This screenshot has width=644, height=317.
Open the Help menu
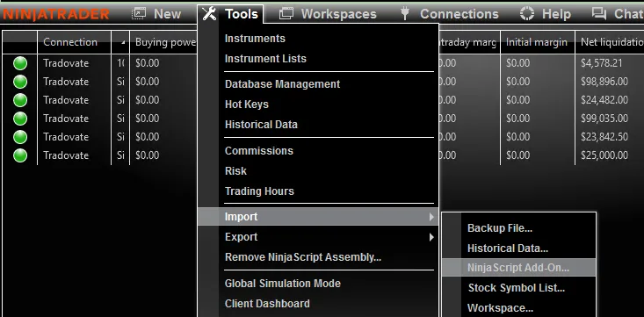(x=556, y=14)
